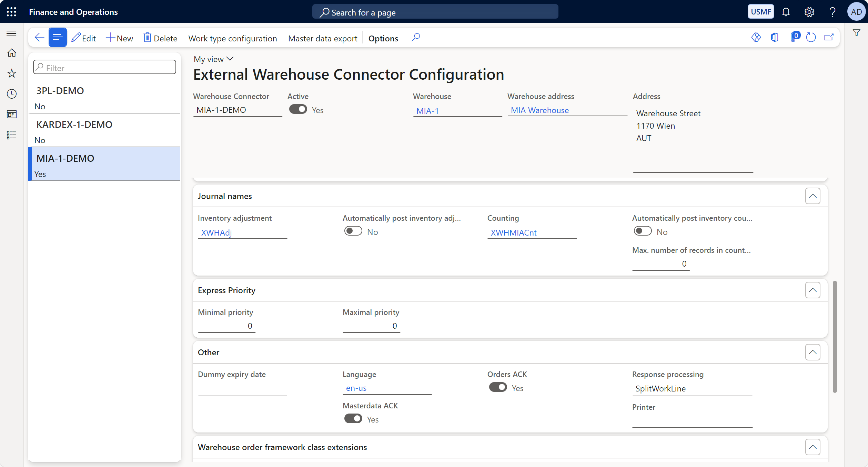868x467 pixels.
Task: Open Favorites star icon
Action: [x=12, y=73]
